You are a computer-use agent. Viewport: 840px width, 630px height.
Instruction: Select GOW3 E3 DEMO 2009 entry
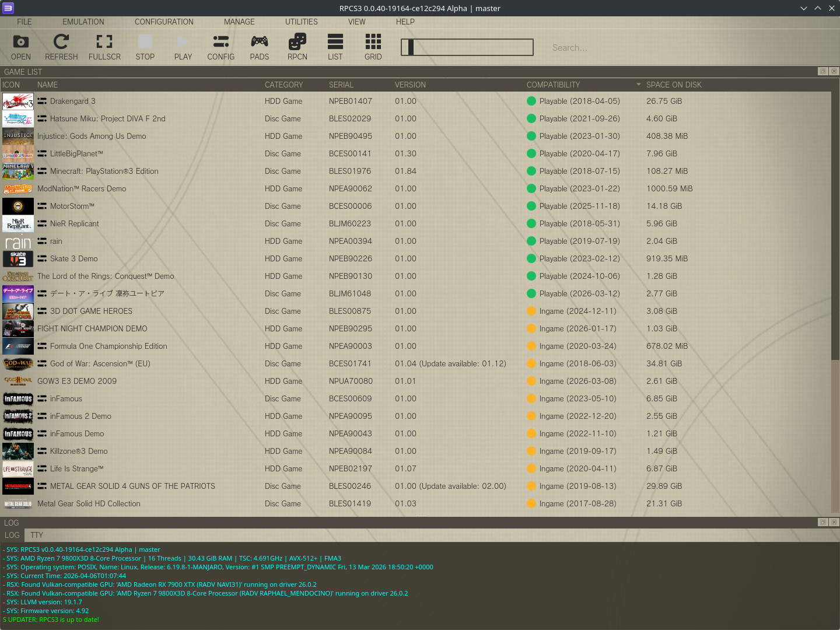click(77, 381)
